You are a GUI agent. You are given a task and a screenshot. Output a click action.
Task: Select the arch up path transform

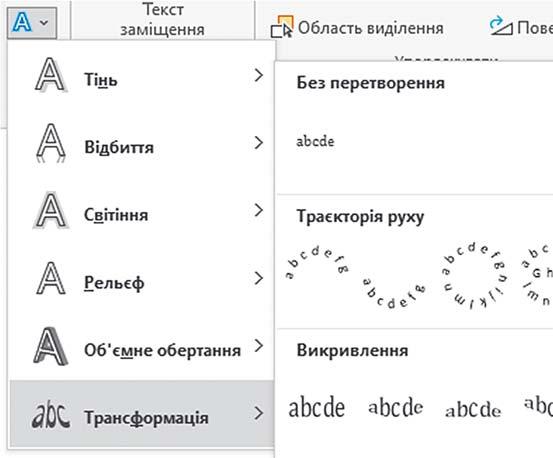point(317,263)
